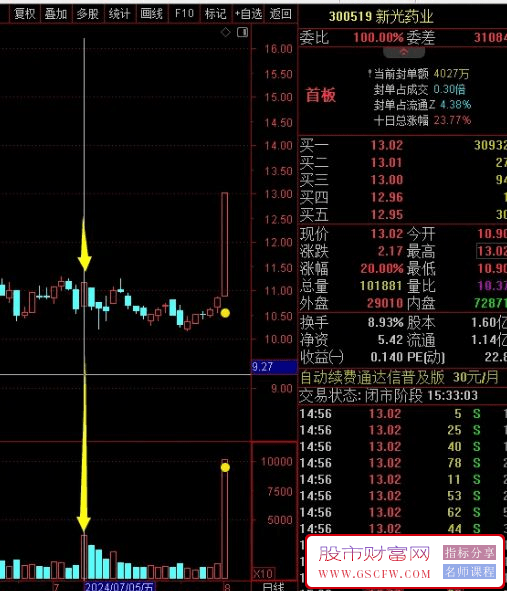Select the 封单占流通Z 4.38% value
Viewport: 507px width, 591px height.
coord(455,104)
